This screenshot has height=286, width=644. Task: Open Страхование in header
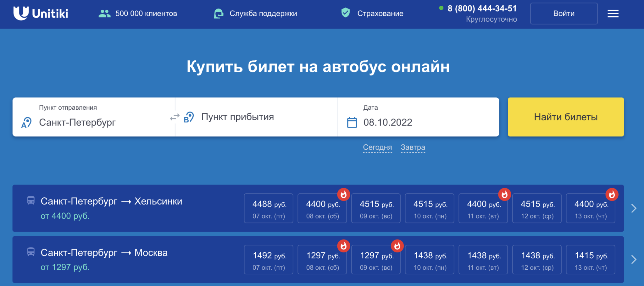tap(380, 14)
